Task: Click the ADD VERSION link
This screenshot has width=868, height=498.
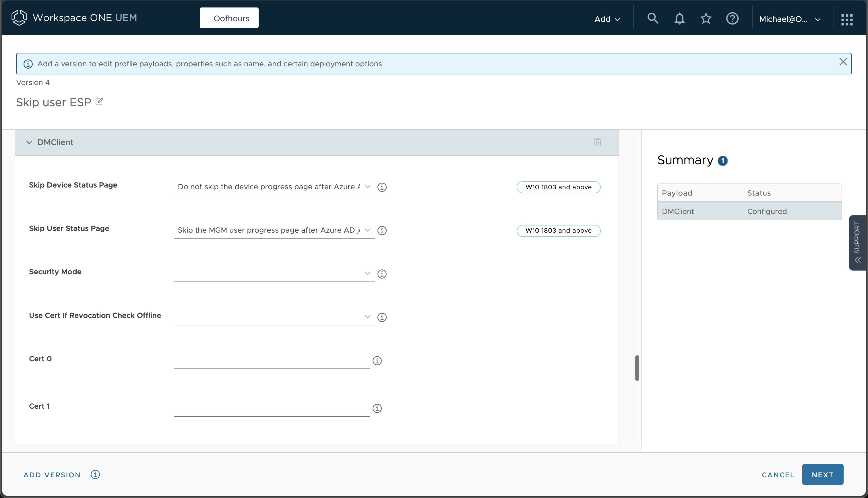Action: [52, 474]
